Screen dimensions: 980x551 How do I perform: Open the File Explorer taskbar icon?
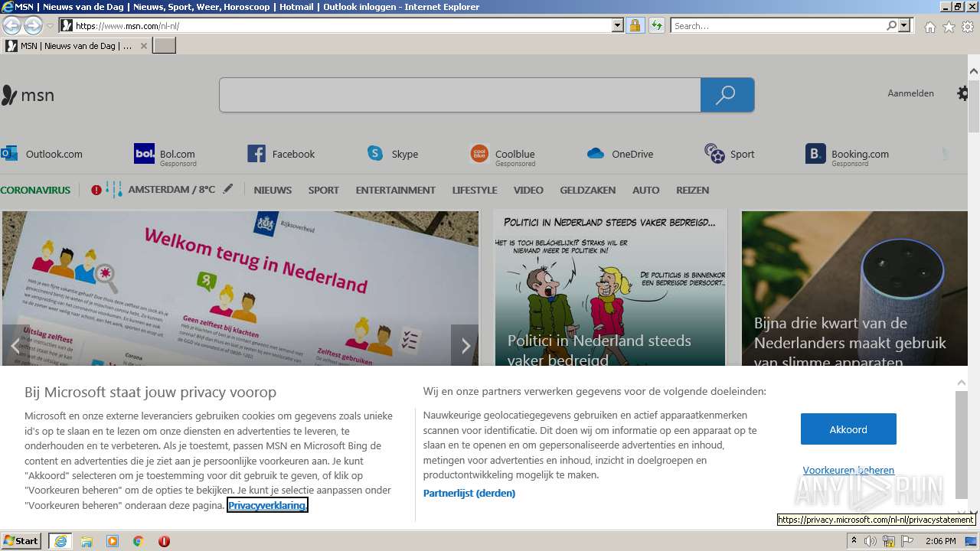[87, 541]
